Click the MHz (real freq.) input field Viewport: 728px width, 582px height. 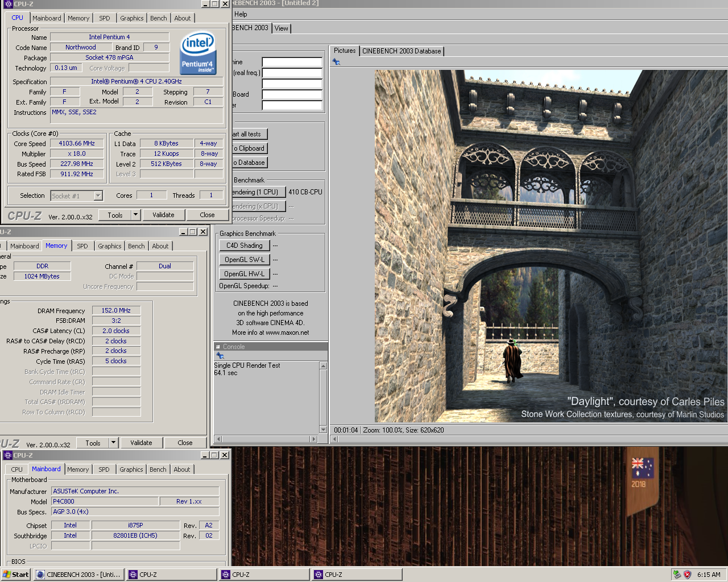292,73
